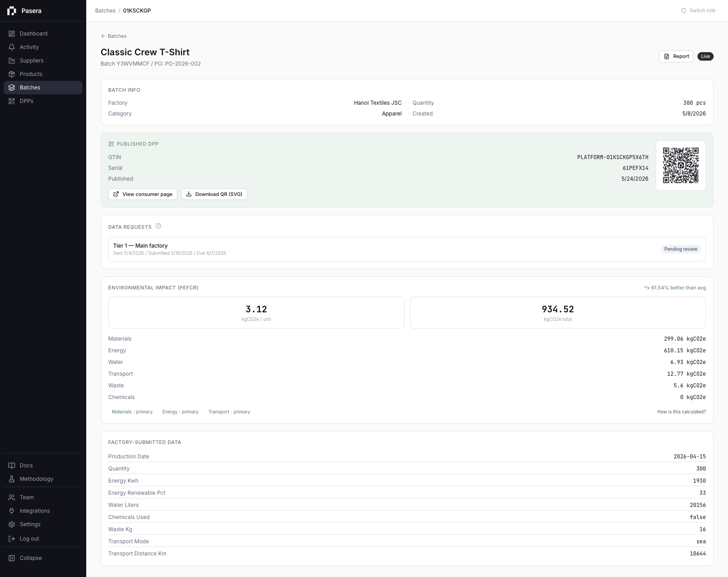Click the Team people icon
Screen dimensions: 728x577
12,497
